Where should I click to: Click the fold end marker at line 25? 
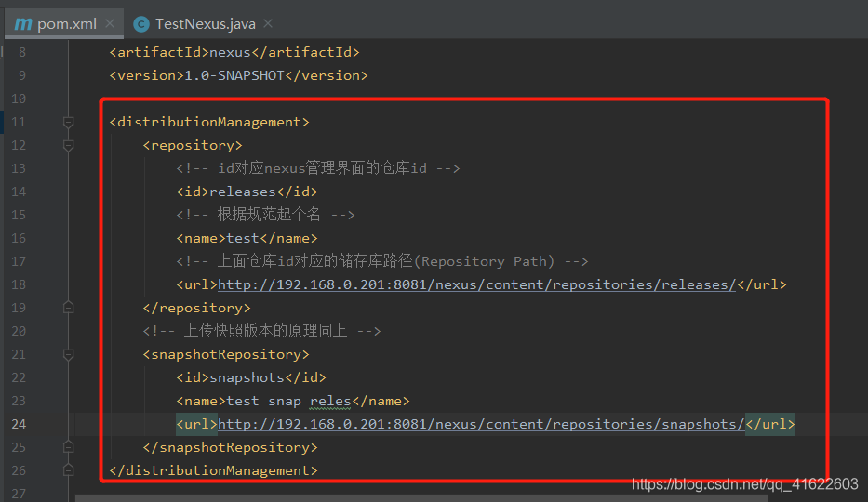[69, 447]
